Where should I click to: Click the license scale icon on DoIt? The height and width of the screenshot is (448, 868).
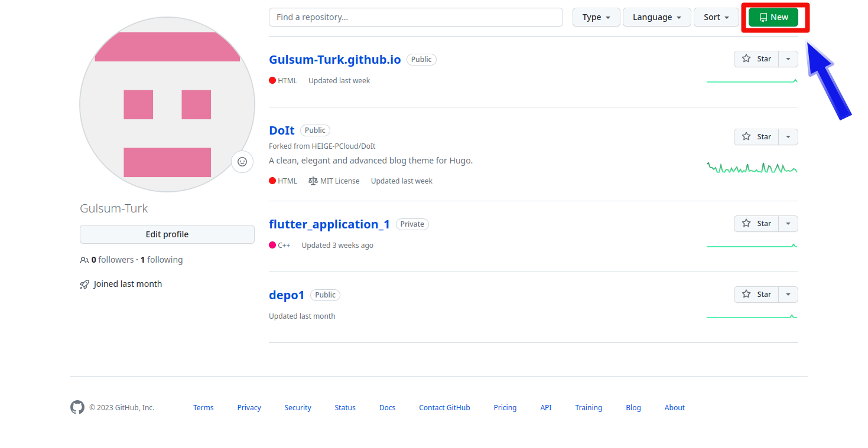(313, 181)
